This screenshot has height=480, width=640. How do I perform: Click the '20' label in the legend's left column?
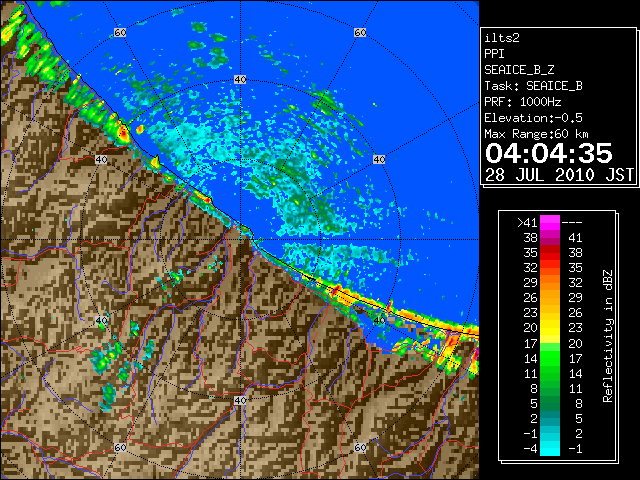(x=530, y=328)
